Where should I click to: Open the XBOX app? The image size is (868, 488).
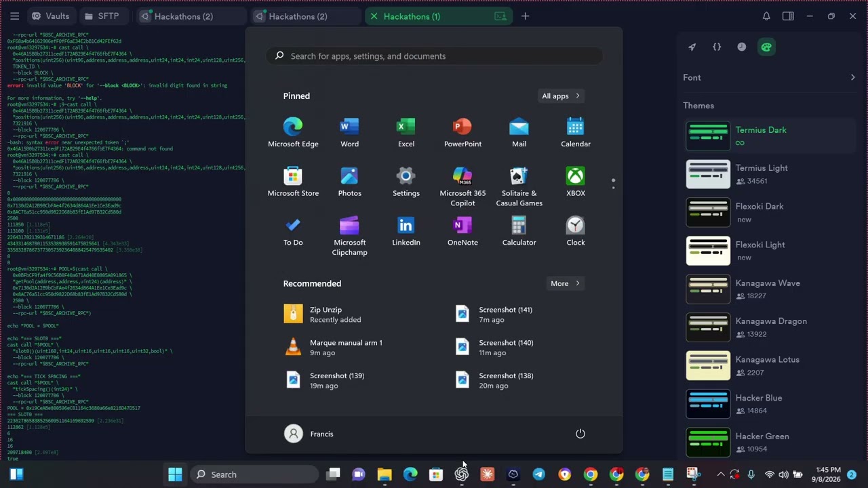575,182
